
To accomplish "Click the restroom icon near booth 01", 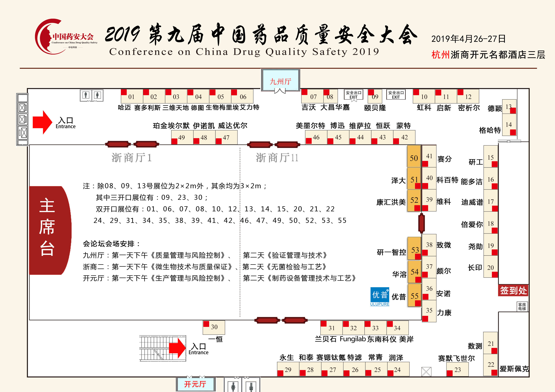I will click(92, 95).
